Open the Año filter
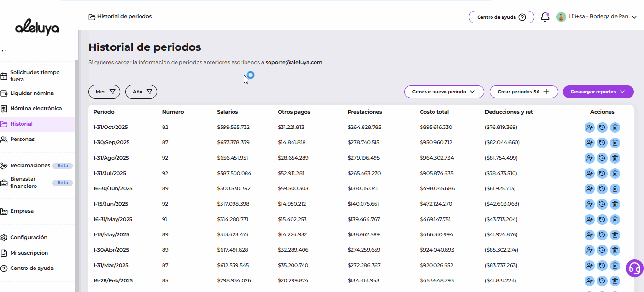This screenshot has height=292, width=644. tap(141, 92)
